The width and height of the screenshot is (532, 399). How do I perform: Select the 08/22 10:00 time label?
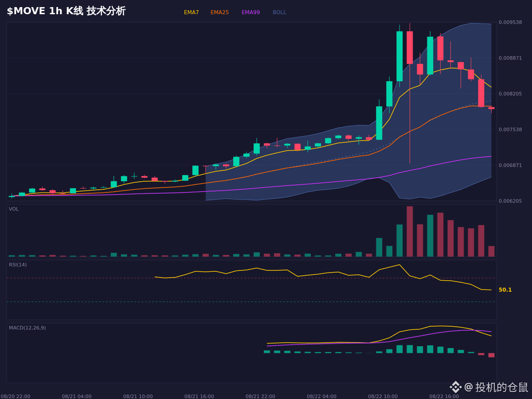click(383, 396)
